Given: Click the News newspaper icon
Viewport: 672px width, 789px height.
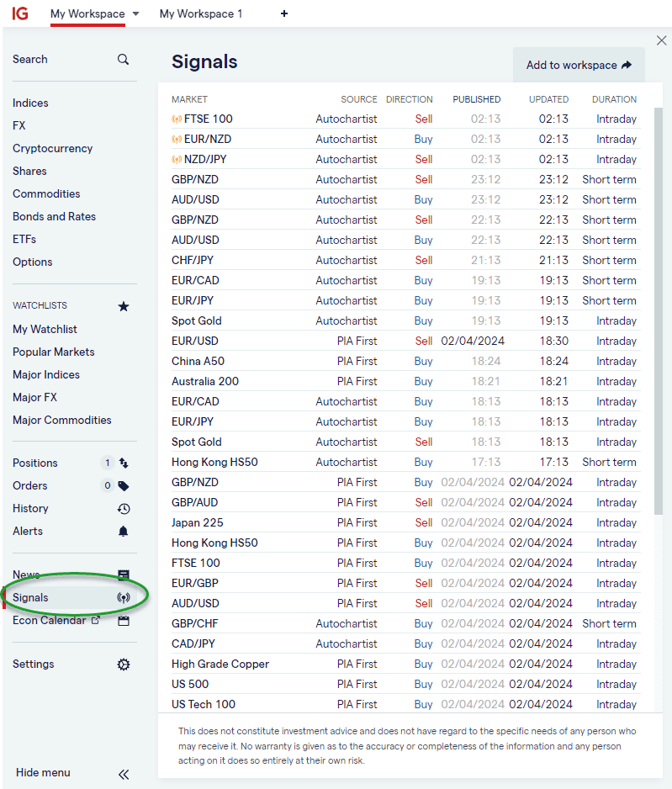Looking at the screenshot, I should point(124,575).
